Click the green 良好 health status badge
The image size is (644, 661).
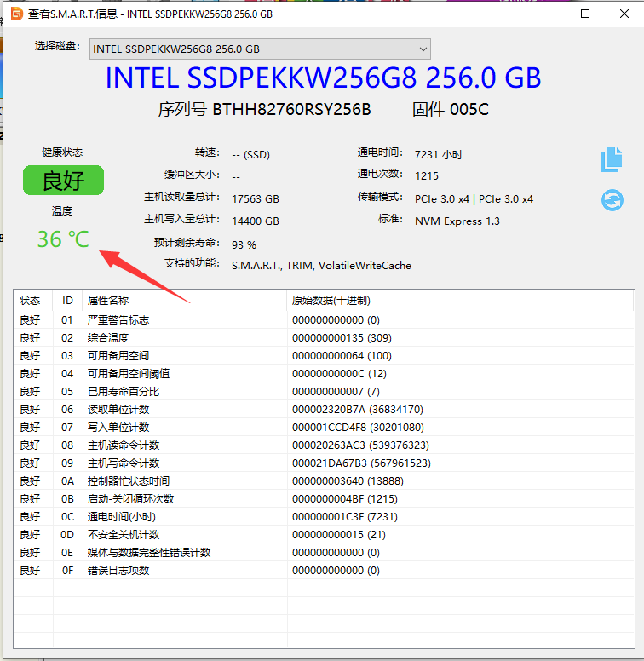[x=63, y=181]
